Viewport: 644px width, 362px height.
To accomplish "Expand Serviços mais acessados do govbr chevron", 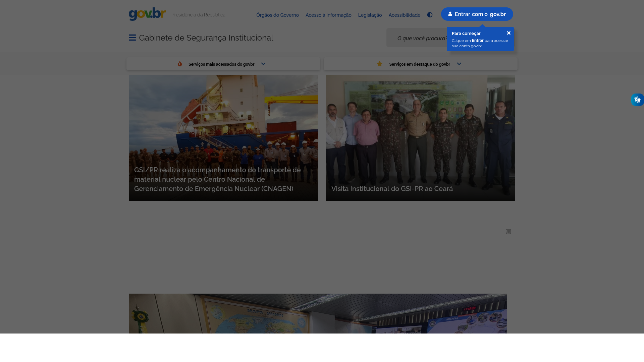I will click(x=263, y=64).
